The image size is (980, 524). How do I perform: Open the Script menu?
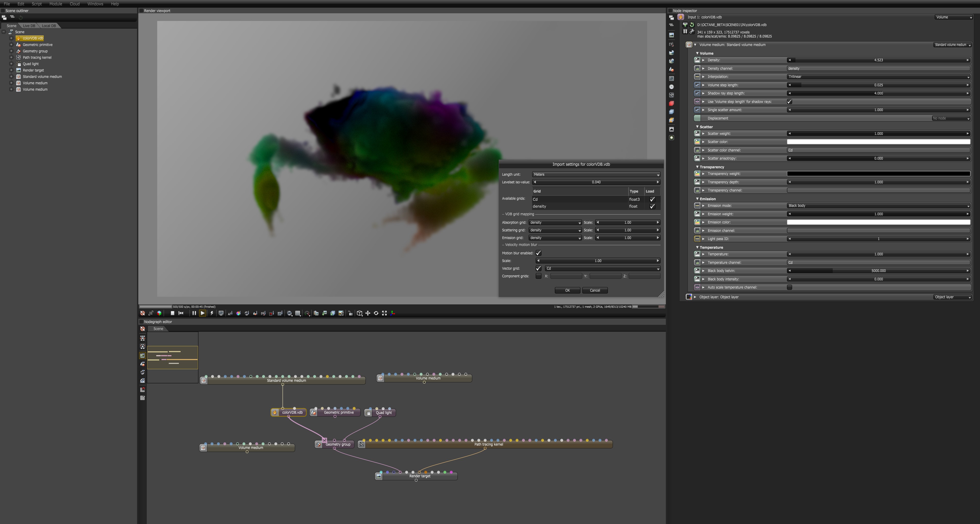[x=36, y=4]
